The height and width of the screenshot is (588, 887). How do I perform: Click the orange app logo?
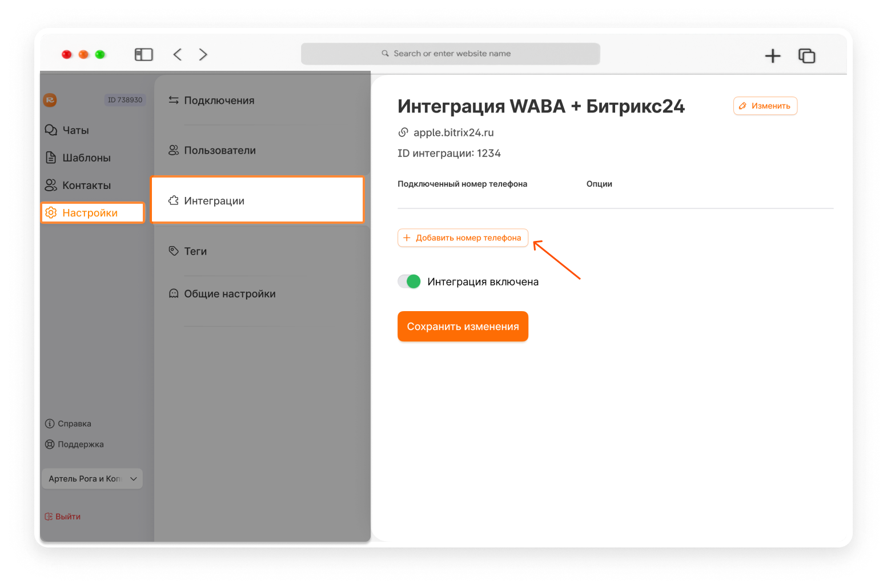(x=50, y=100)
